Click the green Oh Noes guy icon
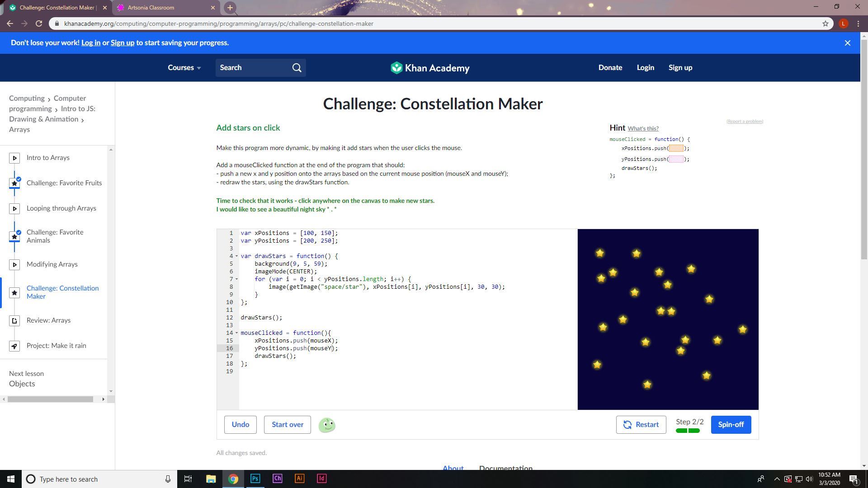Screen dimensions: 868x488 tap(327, 425)
